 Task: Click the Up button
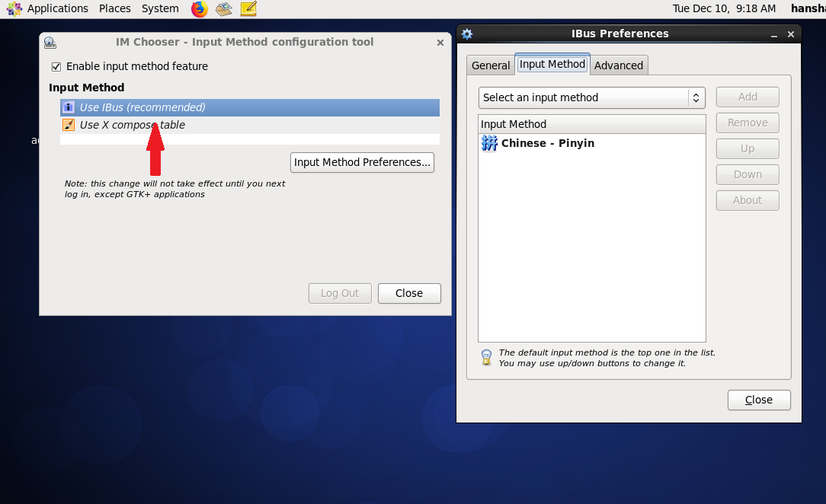pos(748,148)
